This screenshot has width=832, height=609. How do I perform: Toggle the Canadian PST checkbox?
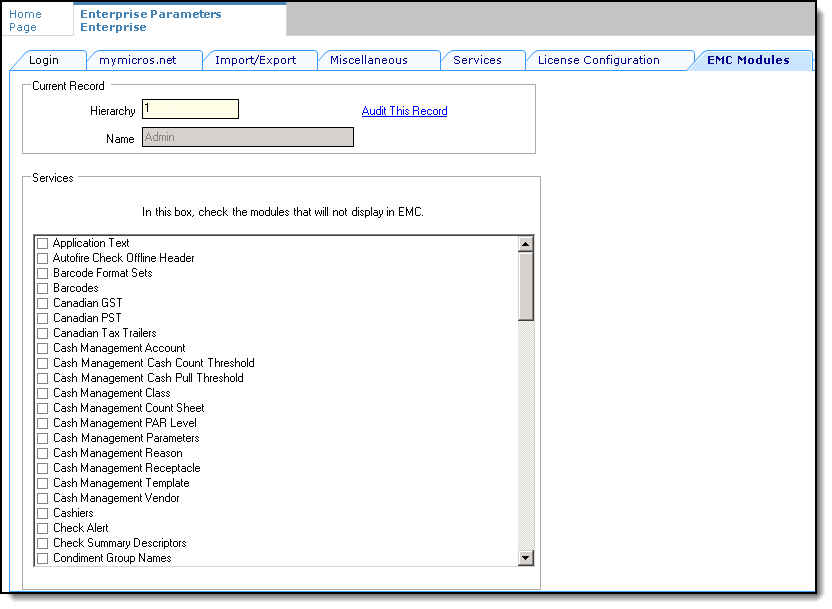[42, 318]
